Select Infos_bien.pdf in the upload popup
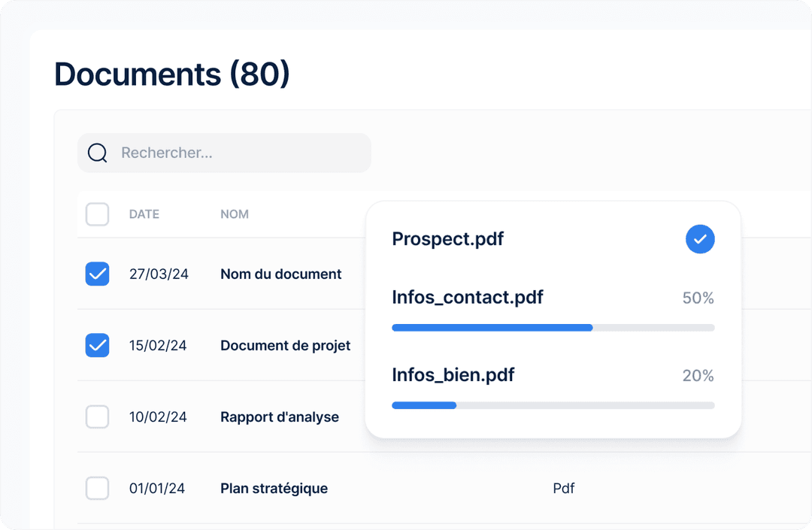Image resolution: width=812 pixels, height=530 pixels. pyautogui.click(x=453, y=375)
